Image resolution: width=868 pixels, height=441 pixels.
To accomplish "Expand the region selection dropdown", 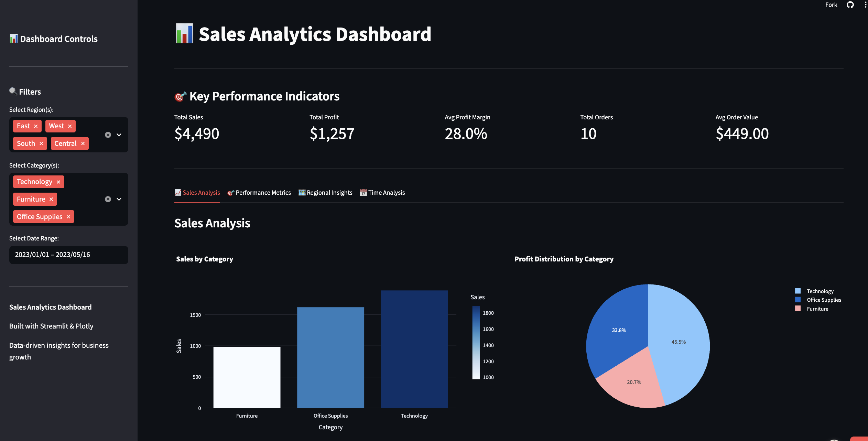I will (x=119, y=135).
